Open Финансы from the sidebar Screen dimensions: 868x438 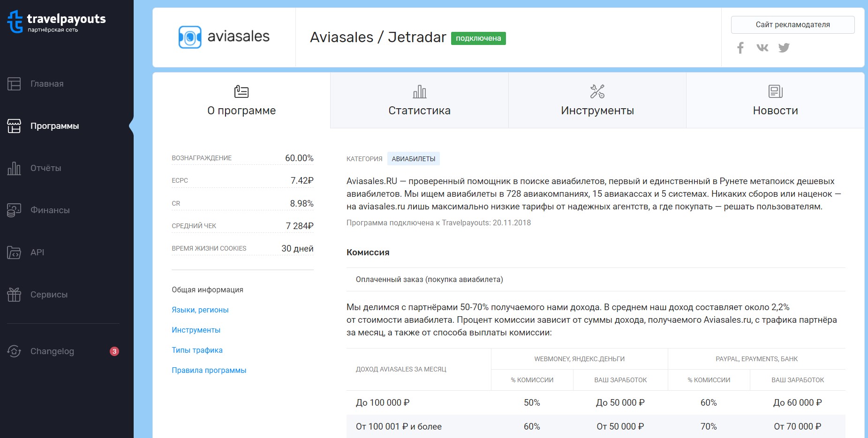50,210
